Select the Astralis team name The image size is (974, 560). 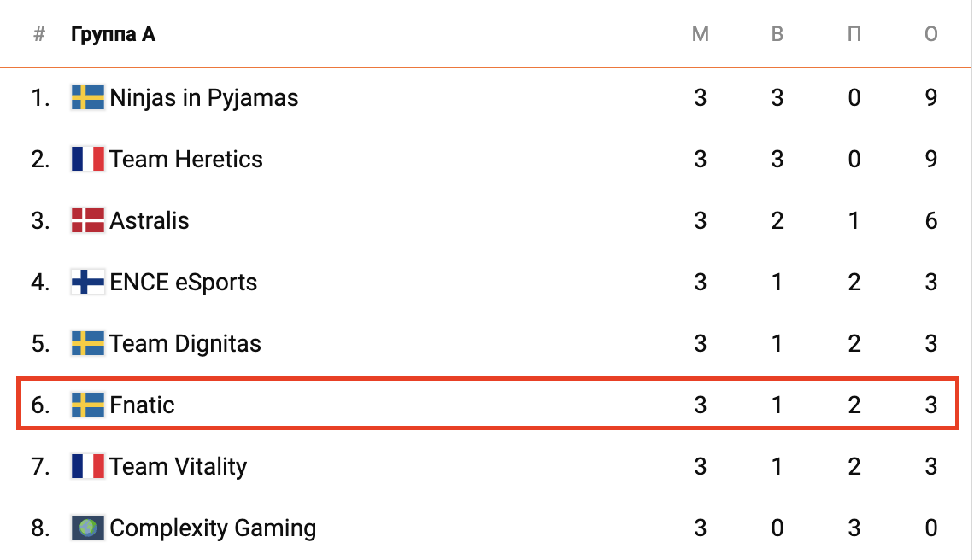coord(150,221)
